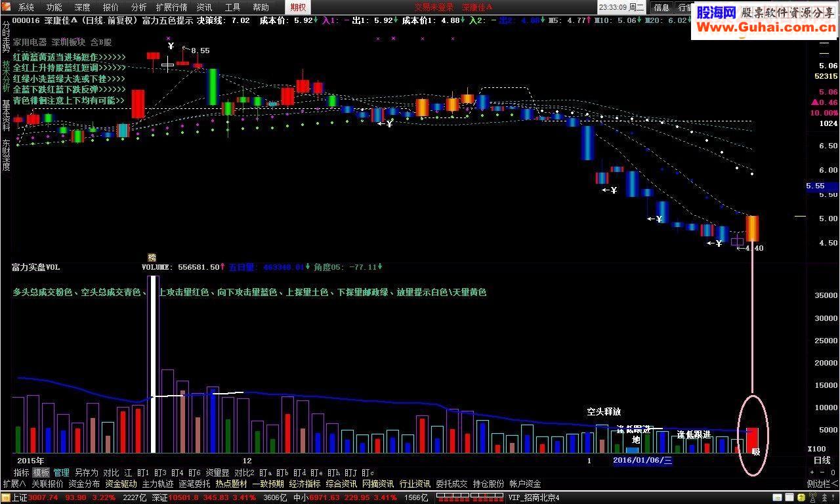Open the 主力轨迹 tab
This screenshot has width=840, height=504.
click(x=157, y=484)
